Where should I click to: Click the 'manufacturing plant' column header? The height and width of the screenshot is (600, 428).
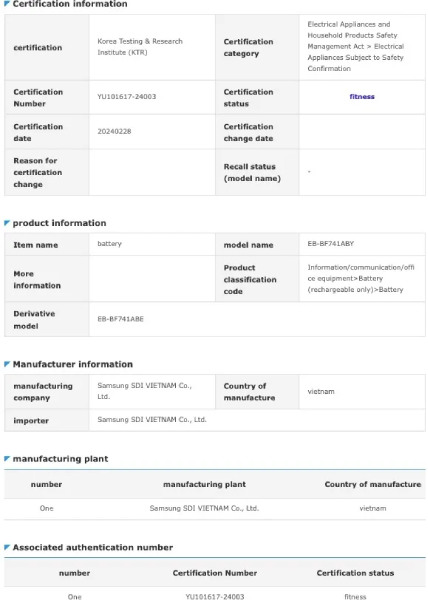[x=204, y=484]
